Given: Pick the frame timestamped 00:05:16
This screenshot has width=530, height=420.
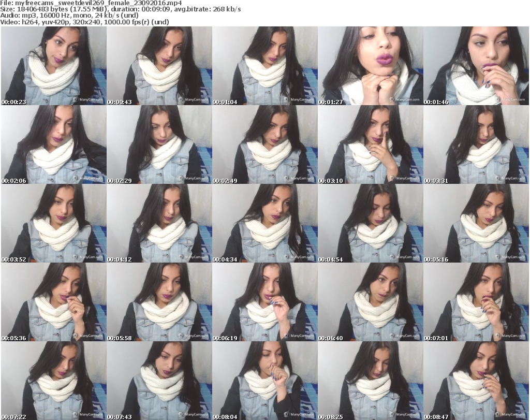Looking at the screenshot, I should pyautogui.click(x=476, y=224).
